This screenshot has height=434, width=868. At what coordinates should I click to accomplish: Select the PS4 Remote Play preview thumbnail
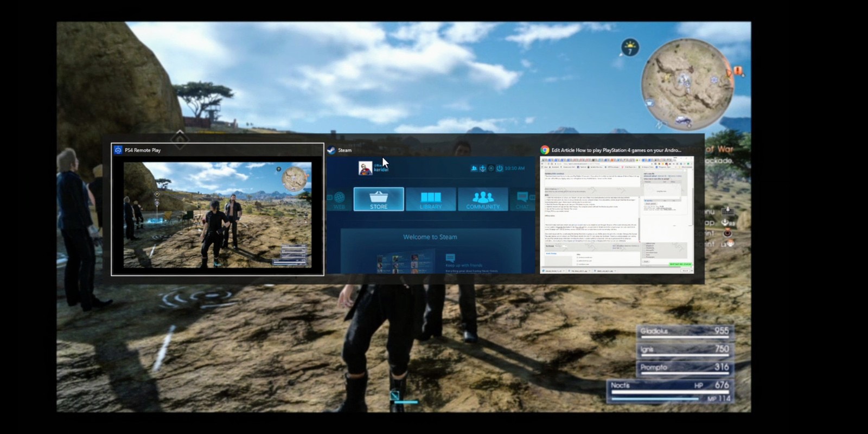tap(218, 214)
